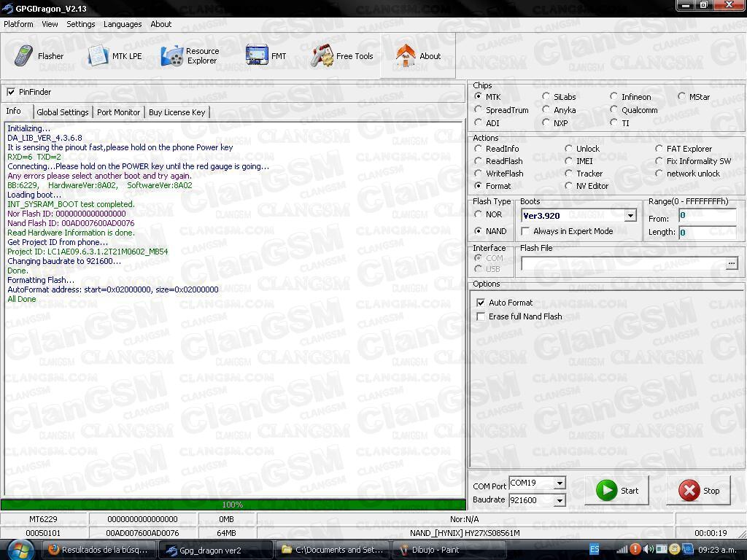Click the Stop button label
Viewport: 747px width, 560px height.
tap(711, 491)
